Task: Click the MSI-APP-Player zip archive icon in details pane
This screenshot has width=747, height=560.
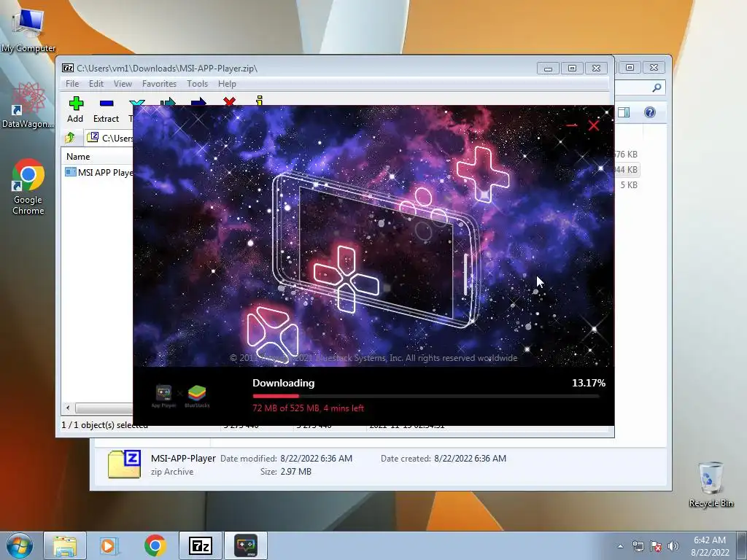Action: (124, 464)
